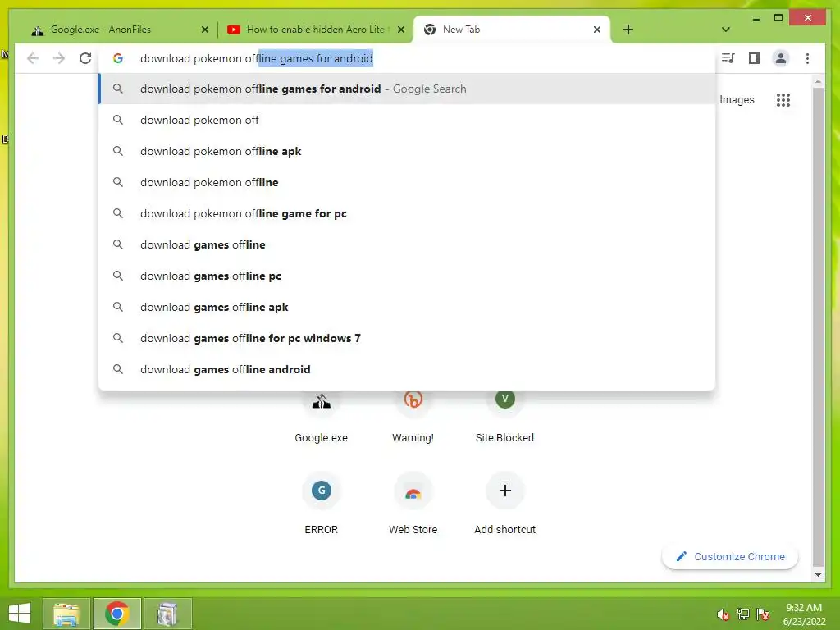Open the Windows Start button
Screen dimensions: 840x630
click(x=20, y=614)
